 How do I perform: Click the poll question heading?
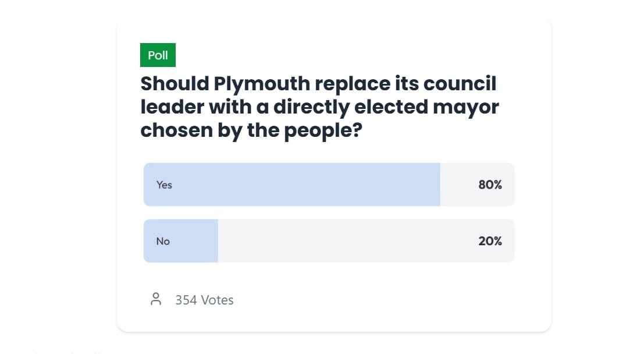coord(319,107)
